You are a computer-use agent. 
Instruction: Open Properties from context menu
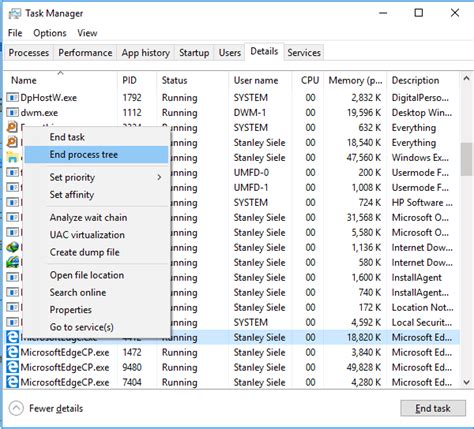pos(97,310)
